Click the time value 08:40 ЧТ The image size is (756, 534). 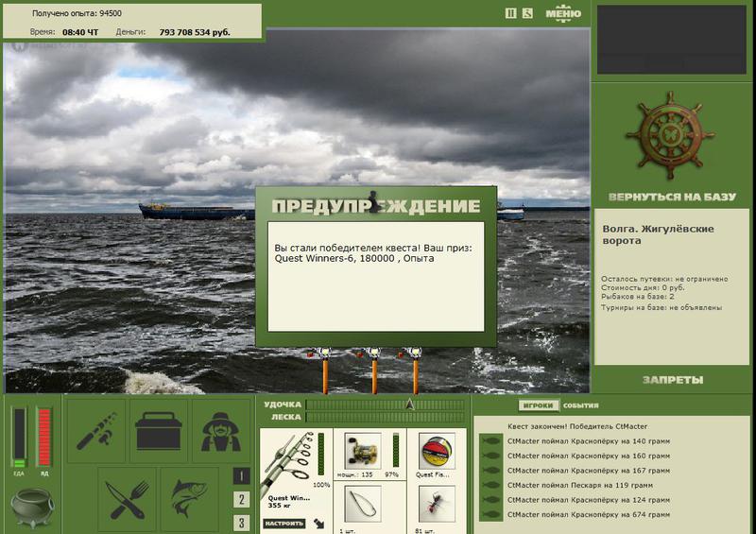click(x=80, y=32)
